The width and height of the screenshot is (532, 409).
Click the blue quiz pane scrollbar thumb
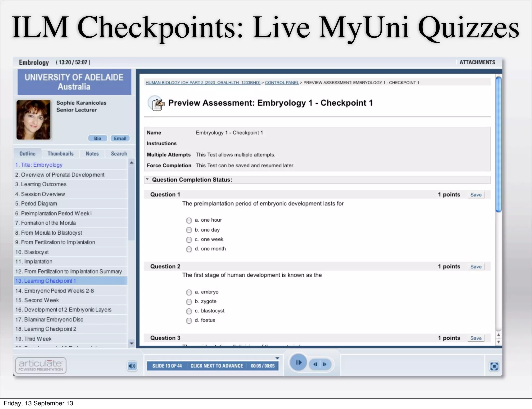point(498,145)
